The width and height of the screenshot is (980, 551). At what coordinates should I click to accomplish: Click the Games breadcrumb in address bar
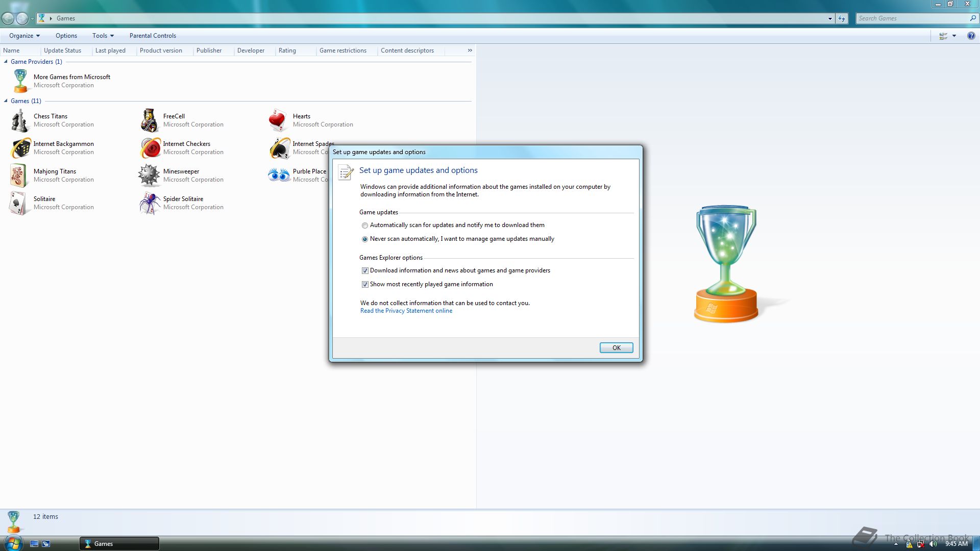click(x=66, y=18)
